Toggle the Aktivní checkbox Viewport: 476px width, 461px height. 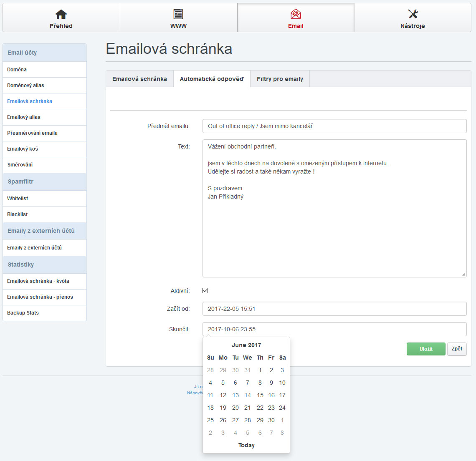(205, 291)
